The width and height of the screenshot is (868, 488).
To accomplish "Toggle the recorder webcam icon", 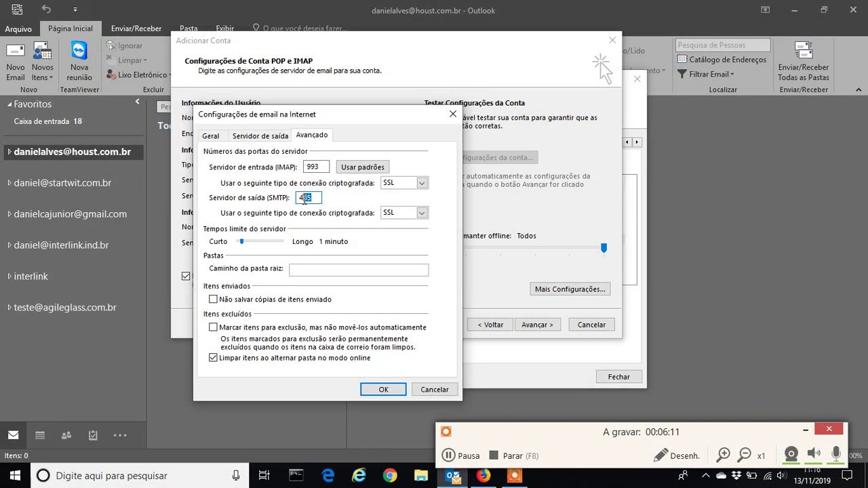I will (791, 455).
